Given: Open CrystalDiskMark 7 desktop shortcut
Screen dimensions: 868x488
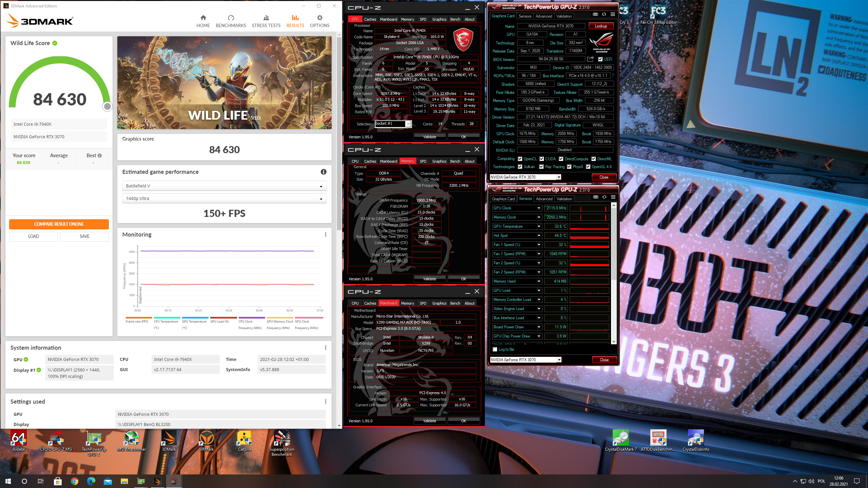Looking at the screenshot, I should click(x=621, y=441).
